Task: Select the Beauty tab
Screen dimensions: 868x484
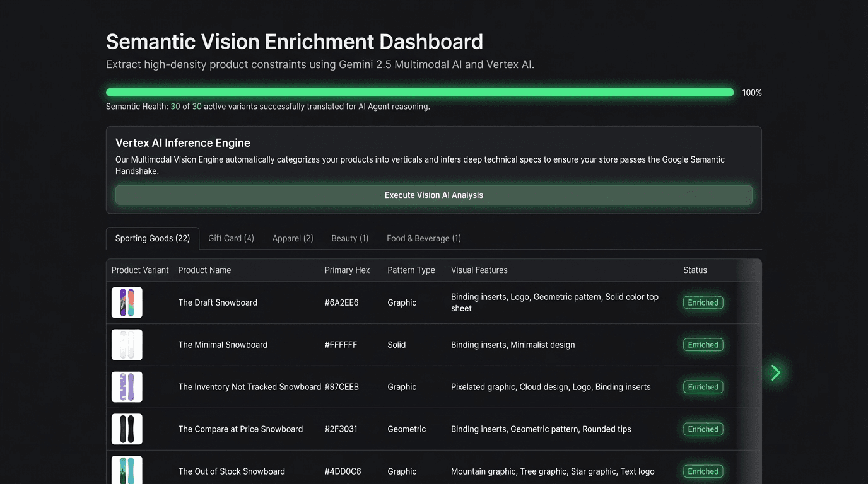Action: coord(349,238)
